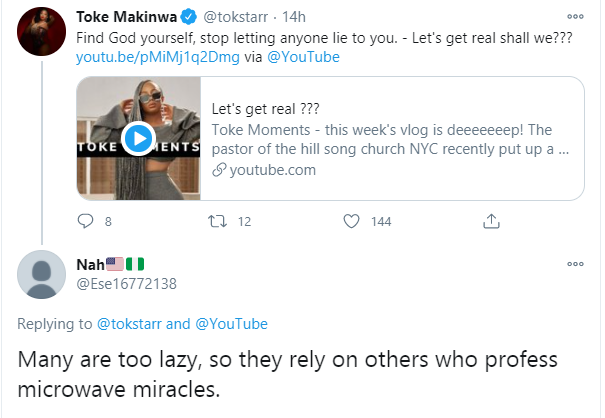Open Nah's default avatar profile
605x418 pixels.
pos(41,274)
